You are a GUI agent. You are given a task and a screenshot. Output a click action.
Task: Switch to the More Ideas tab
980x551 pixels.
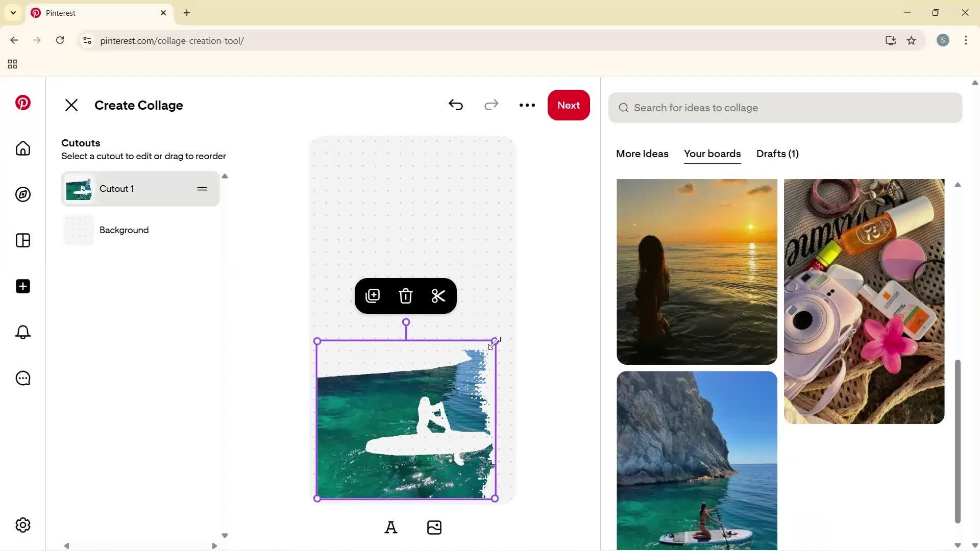coord(642,154)
